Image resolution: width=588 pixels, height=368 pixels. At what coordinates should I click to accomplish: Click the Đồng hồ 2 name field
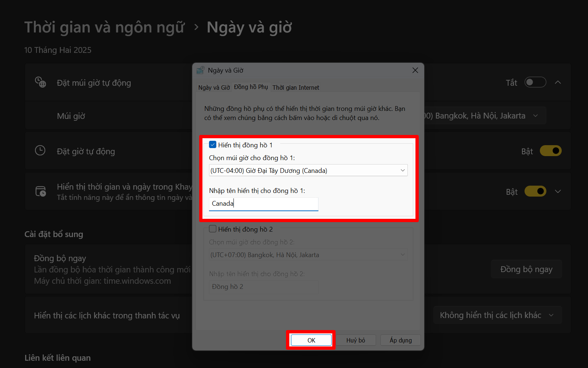264,287
